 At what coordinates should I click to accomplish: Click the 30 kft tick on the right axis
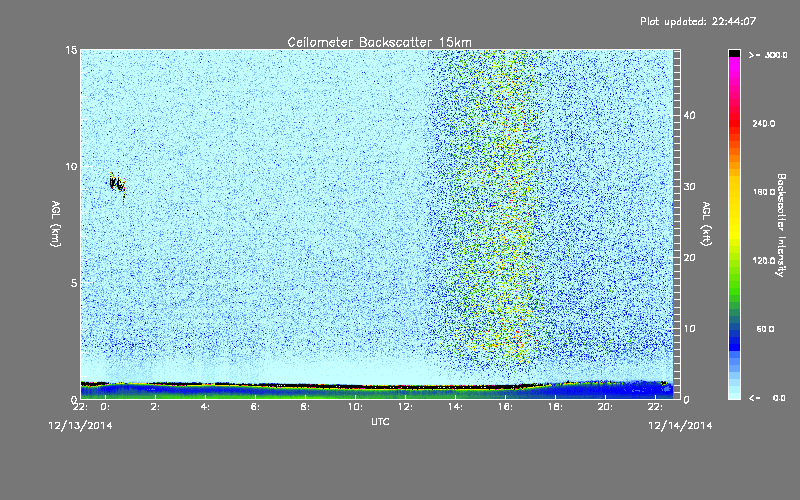689,186
